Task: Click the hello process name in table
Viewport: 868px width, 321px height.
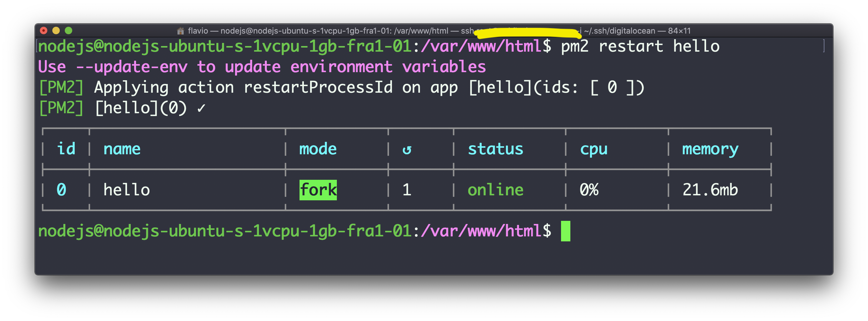Action: [x=126, y=190]
